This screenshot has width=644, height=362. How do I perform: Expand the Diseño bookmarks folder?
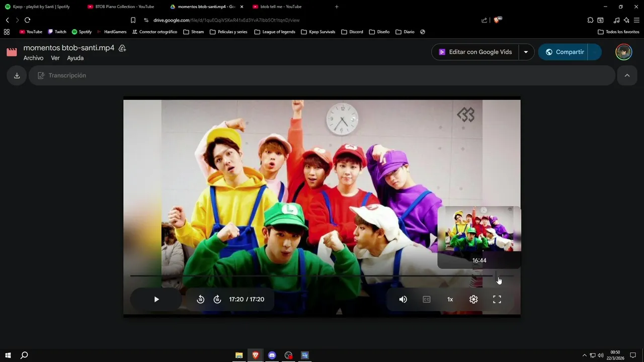(379, 32)
